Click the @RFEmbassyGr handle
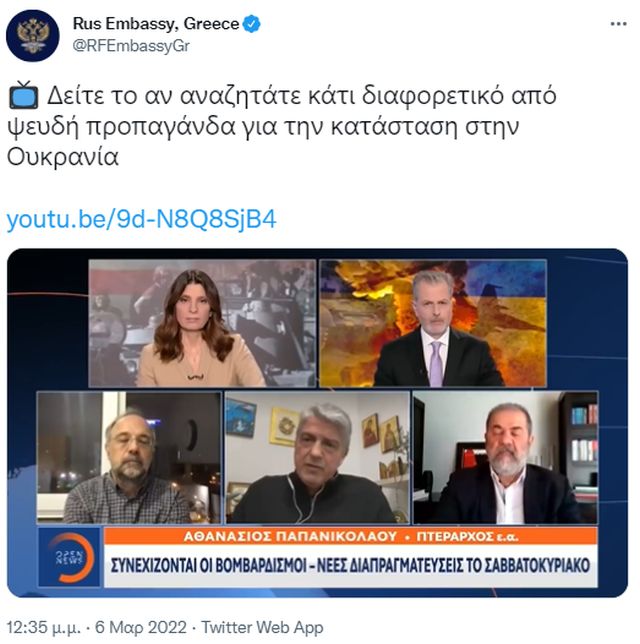640x644 pixels. pos(131,46)
